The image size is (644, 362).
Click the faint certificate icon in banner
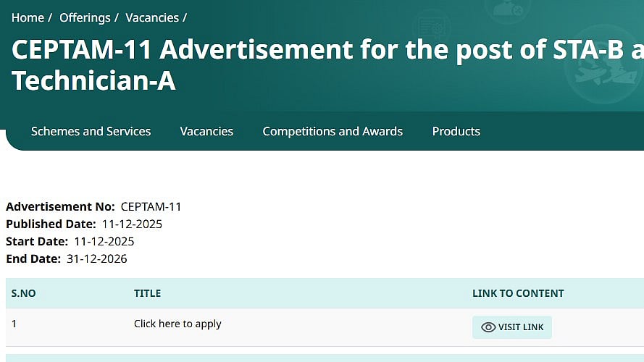[x=432, y=29]
